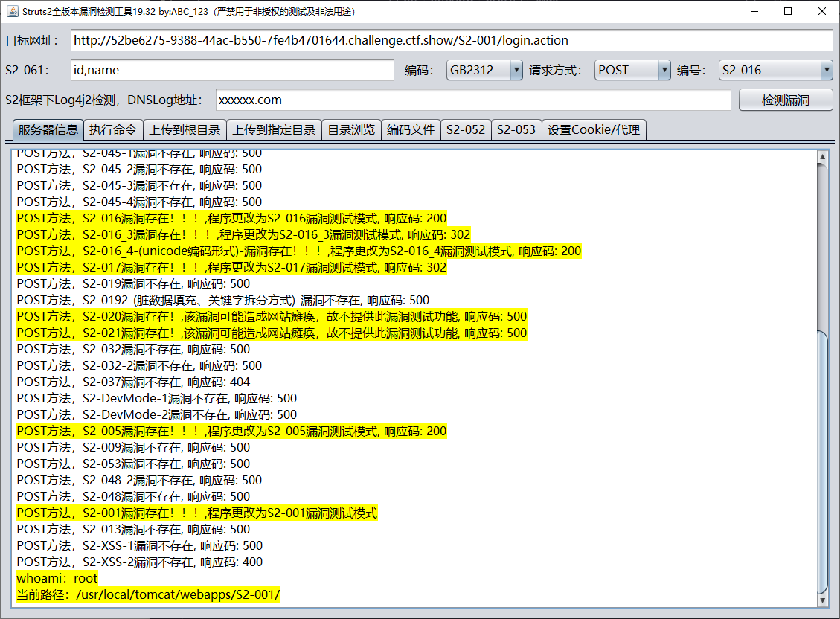Click the S2-032漏洞不存在 line
The height and width of the screenshot is (619, 840).
133,349
